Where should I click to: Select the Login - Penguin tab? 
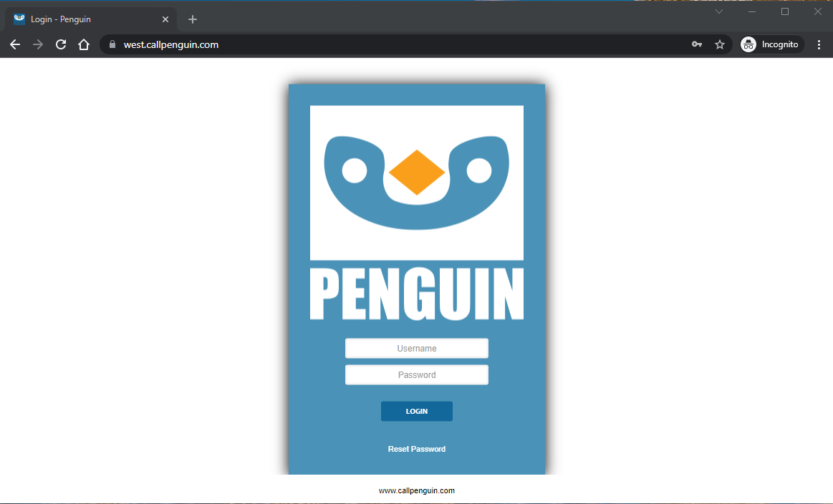click(x=91, y=19)
